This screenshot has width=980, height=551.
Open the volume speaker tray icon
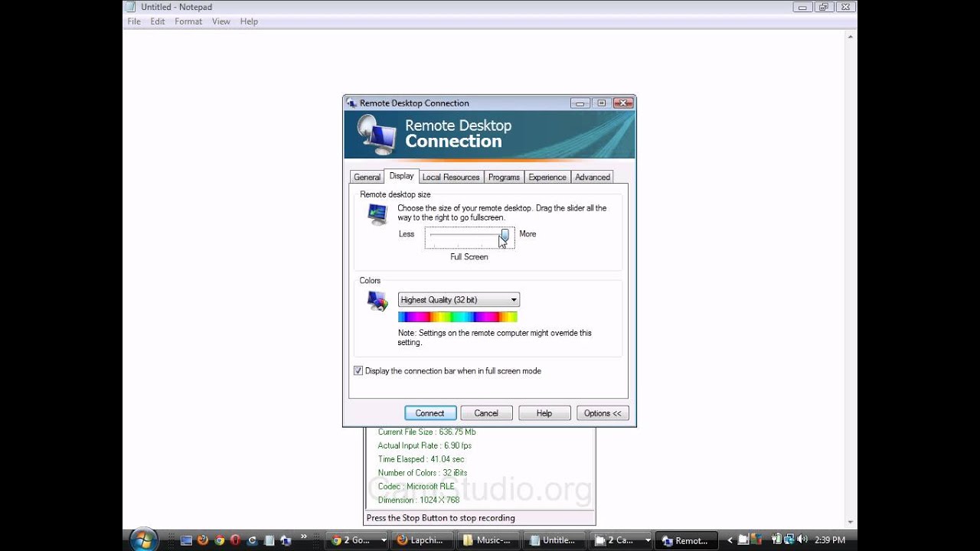802,540
